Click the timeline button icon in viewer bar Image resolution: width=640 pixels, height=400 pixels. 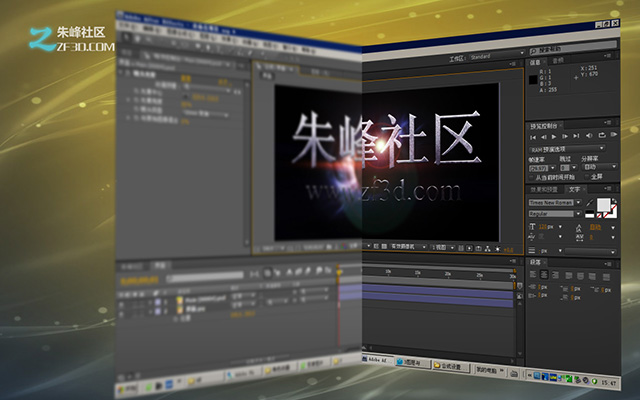[478, 249]
